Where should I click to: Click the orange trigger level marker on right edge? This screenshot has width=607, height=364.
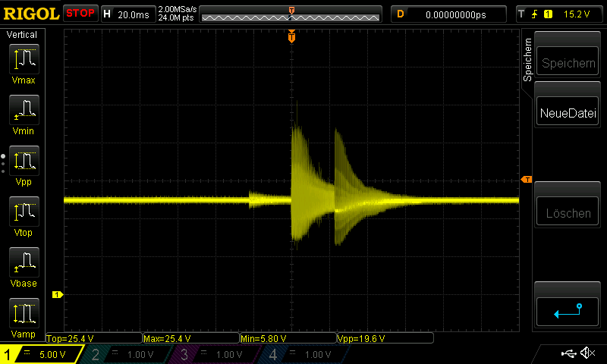pos(526,179)
